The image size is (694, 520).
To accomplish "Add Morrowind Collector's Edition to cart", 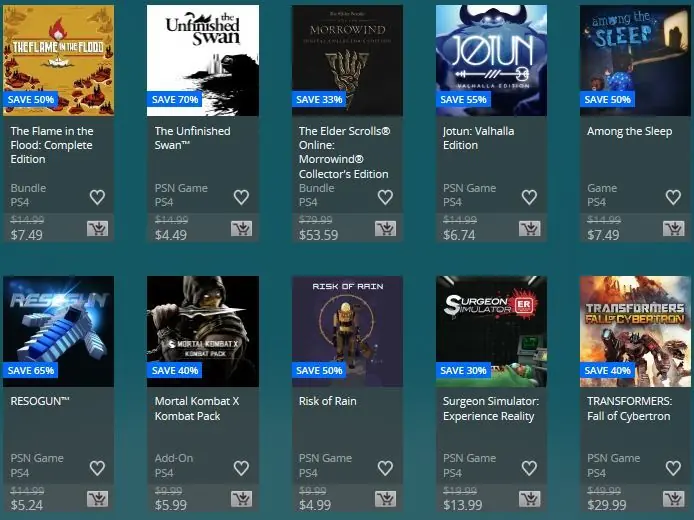I will coord(386,229).
